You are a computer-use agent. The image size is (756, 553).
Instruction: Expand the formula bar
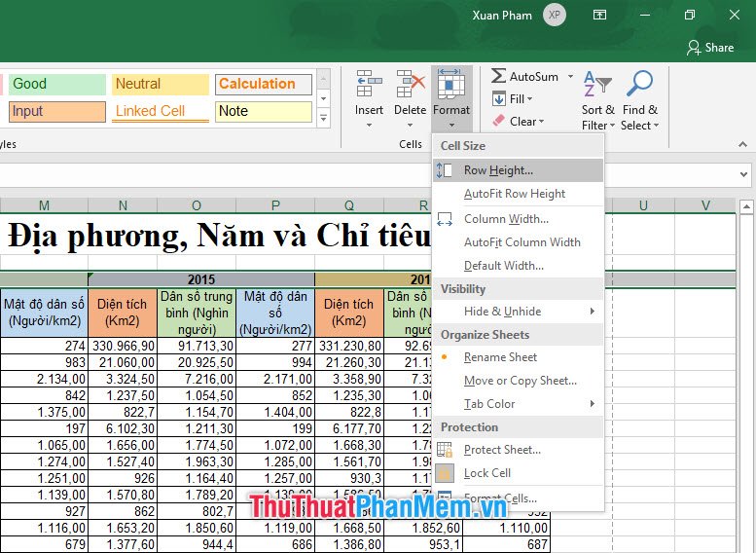pyautogui.click(x=743, y=174)
